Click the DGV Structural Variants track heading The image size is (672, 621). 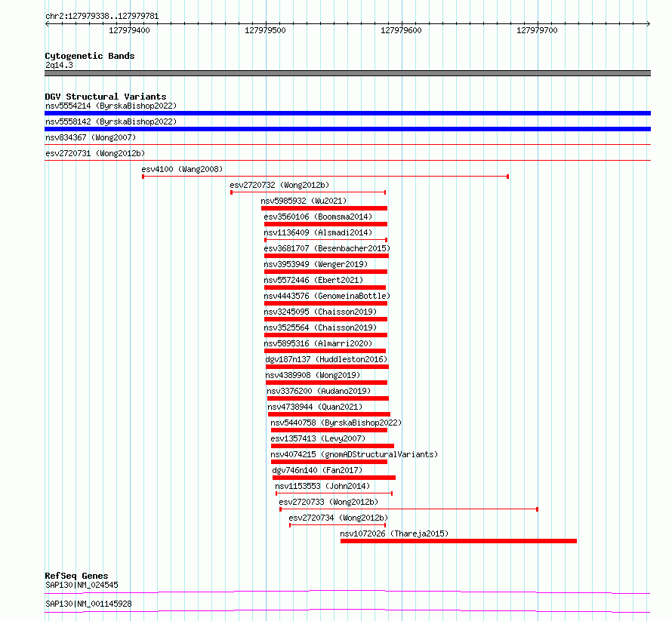click(106, 97)
